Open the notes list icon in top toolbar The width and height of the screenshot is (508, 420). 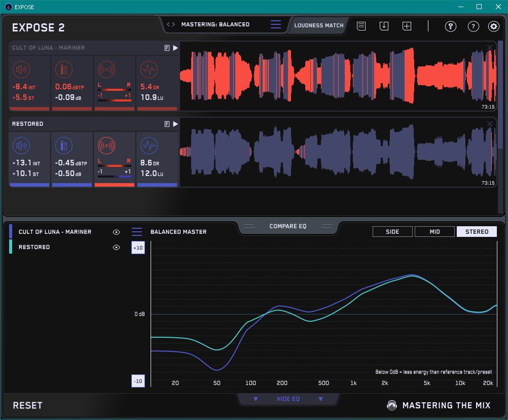[x=361, y=26]
